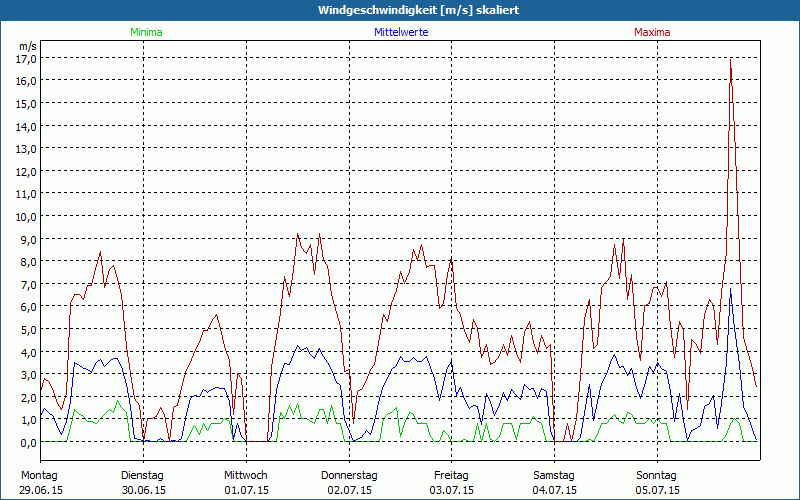Click the red Maxima legend label
The width and height of the screenshot is (800, 500).
coord(653,32)
